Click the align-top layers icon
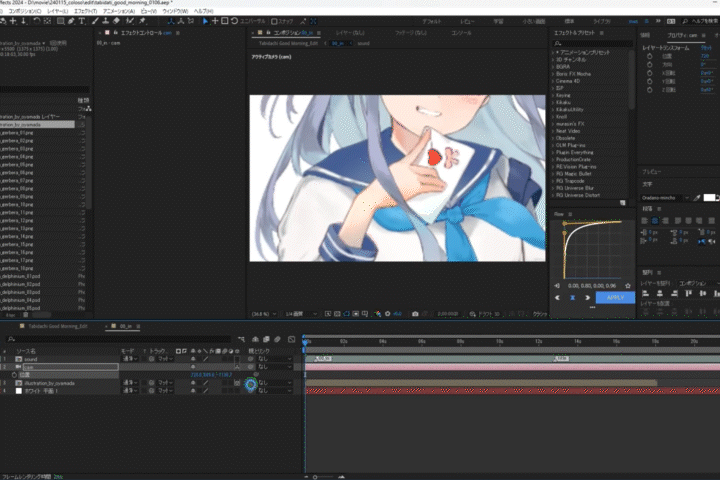 click(x=688, y=294)
